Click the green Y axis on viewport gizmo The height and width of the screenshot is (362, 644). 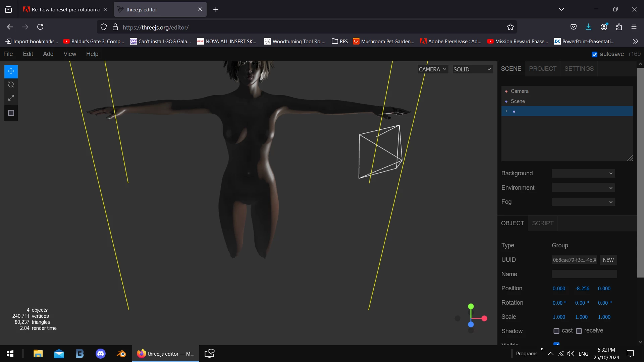471,306
